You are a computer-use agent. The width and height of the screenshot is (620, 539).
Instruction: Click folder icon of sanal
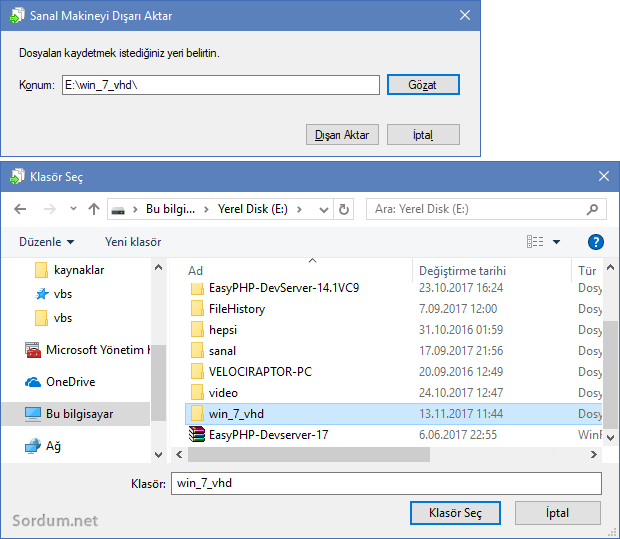click(197, 350)
